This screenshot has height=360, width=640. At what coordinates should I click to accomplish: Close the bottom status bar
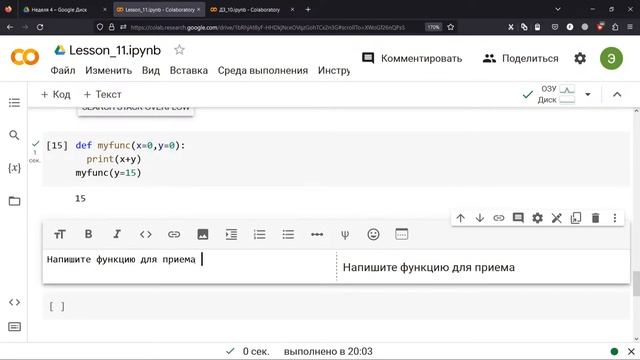pos(631,351)
